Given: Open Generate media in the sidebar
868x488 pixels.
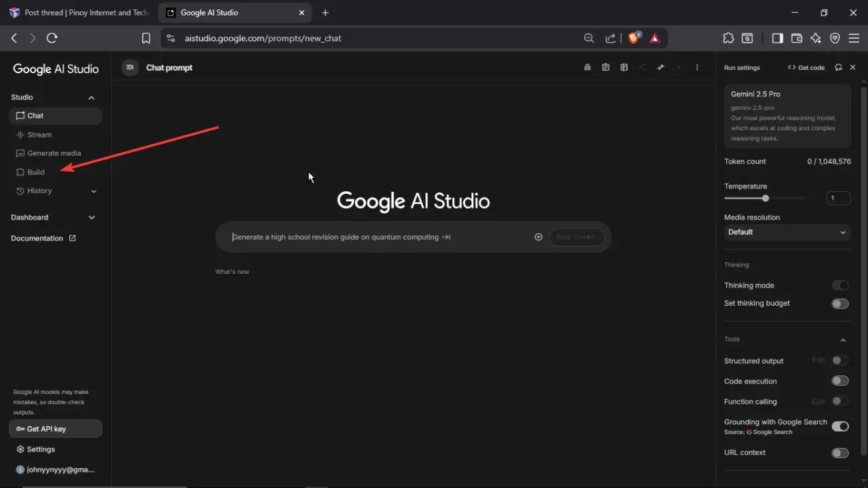Looking at the screenshot, I should [56, 153].
